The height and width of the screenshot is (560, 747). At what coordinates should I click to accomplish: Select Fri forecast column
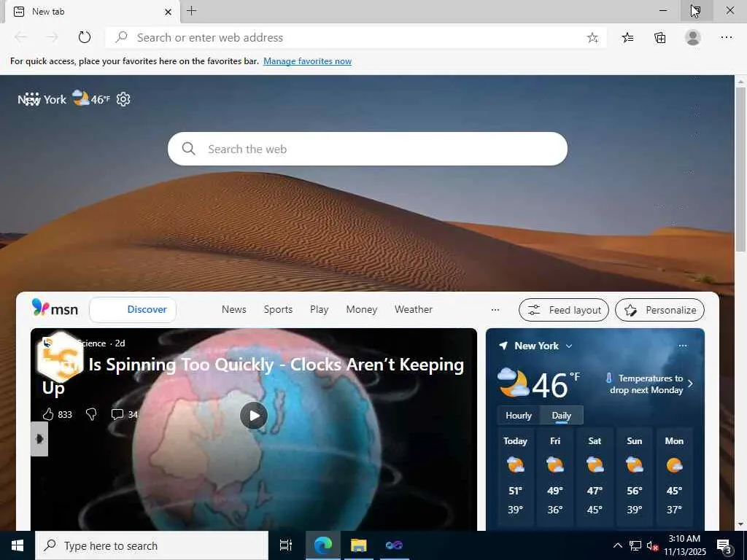555,476
